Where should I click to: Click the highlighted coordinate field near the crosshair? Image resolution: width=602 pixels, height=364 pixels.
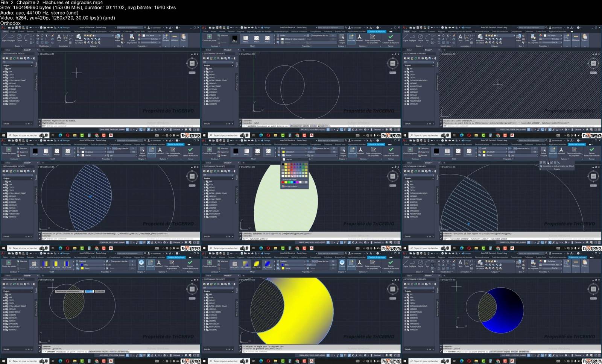[x=89, y=291]
